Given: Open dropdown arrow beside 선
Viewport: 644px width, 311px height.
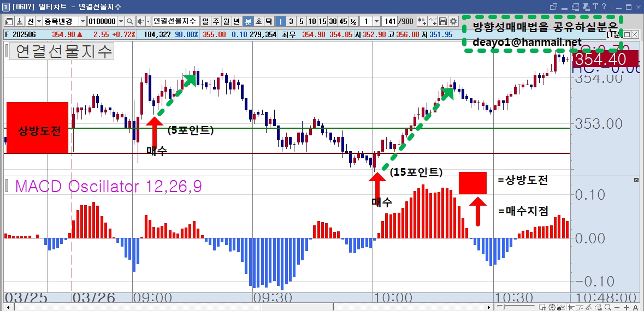Looking at the screenshot, I should (39, 21).
